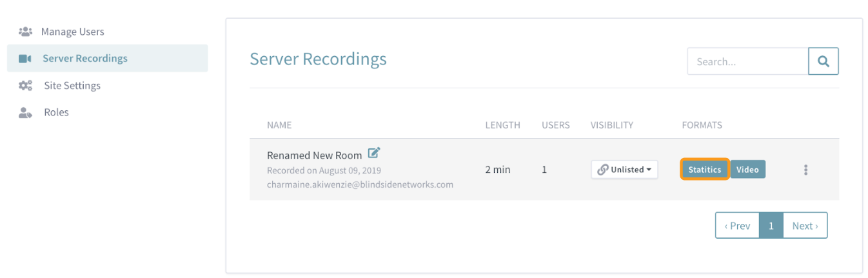
Task: Focus the Search recordings input field
Action: 748,62
